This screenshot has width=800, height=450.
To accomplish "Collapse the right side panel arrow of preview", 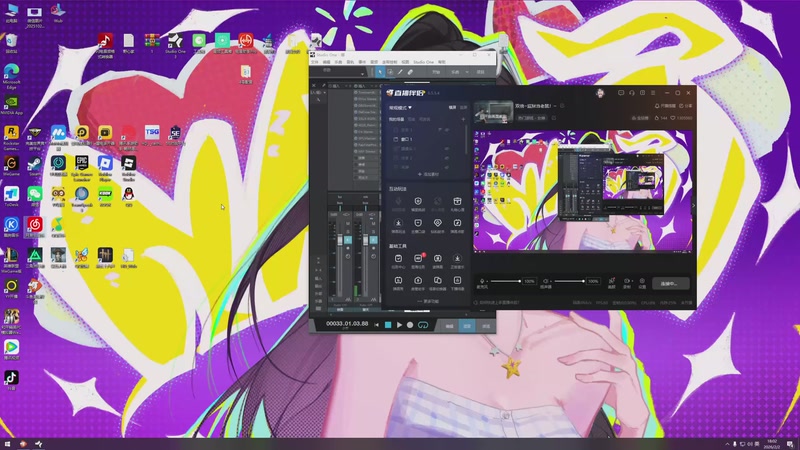I will 693,206.
